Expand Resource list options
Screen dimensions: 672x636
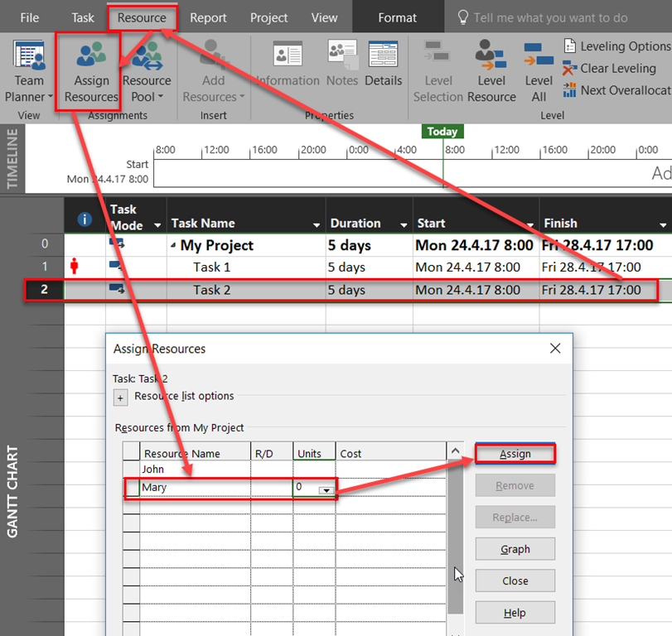click(120, 397)
